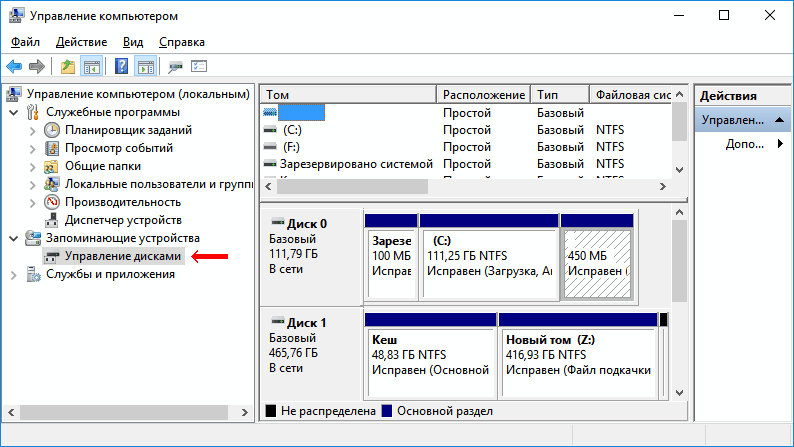The width and height of the screenshot is (794, 447).
Task: Select the (C:) 111,25 ГБ NTFS partition
Action: (x=489, y=257)
